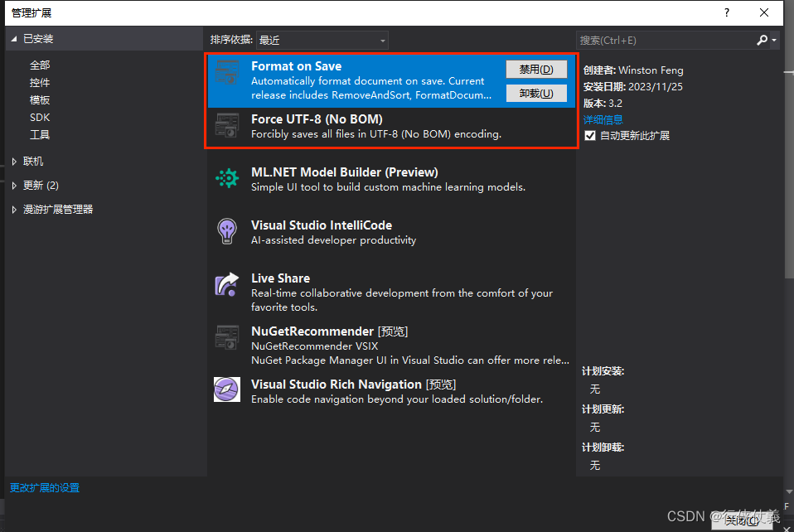Open the search options dropdown arrow
This screenshot has width=794, height=532.
pyautogui.click(x=774, y=40)
